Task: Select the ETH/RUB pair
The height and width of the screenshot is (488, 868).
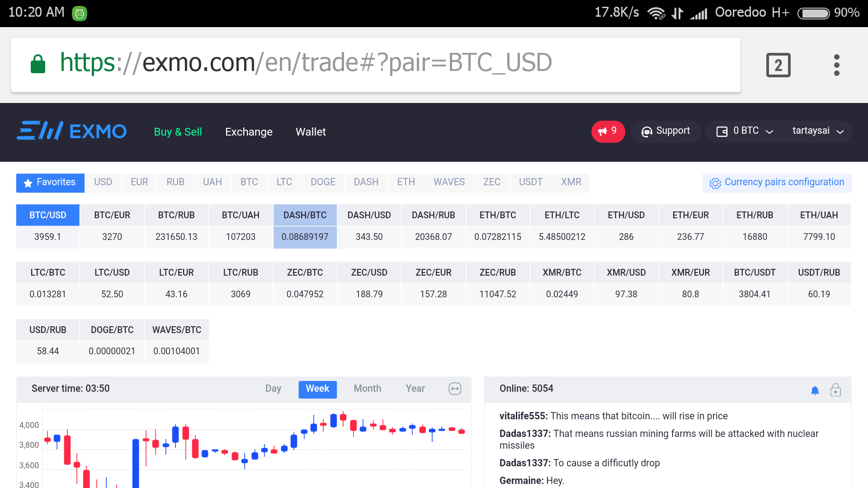Action: pos(755,226)
